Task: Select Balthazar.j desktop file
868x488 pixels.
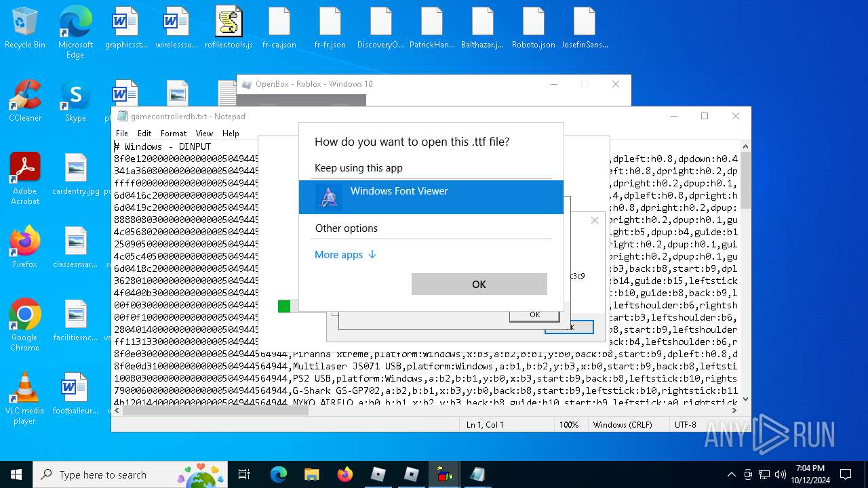Action: [x=482, y=28]
